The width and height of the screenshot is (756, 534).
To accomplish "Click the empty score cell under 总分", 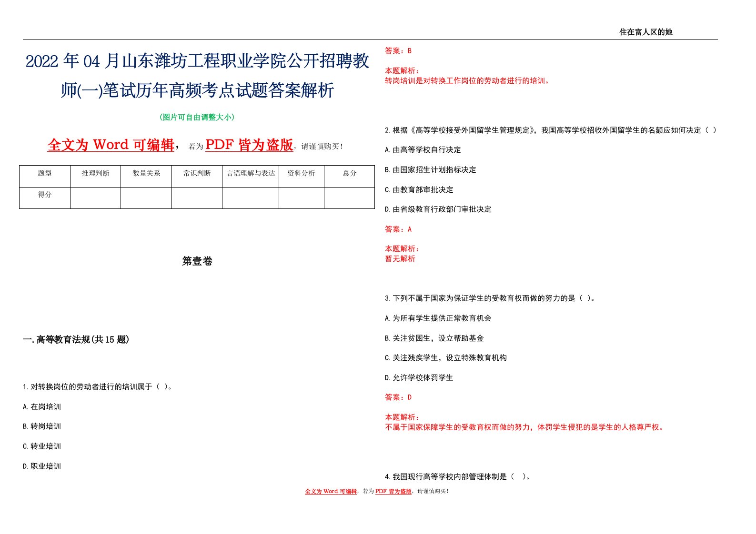I will click(x=350, y=198).
